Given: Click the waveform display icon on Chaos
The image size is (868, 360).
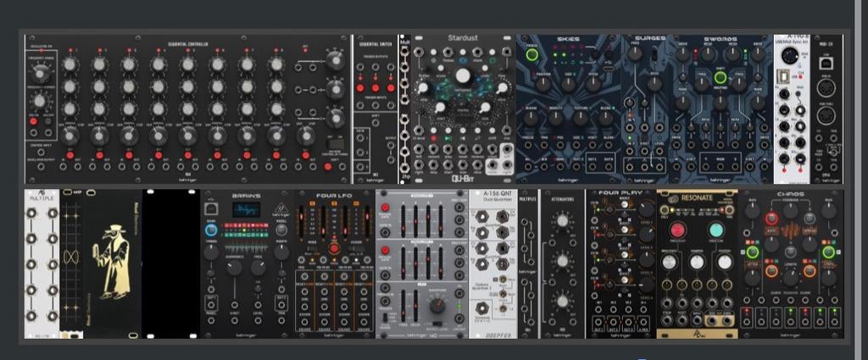Looking at the screenshot, I should (791, 230).
